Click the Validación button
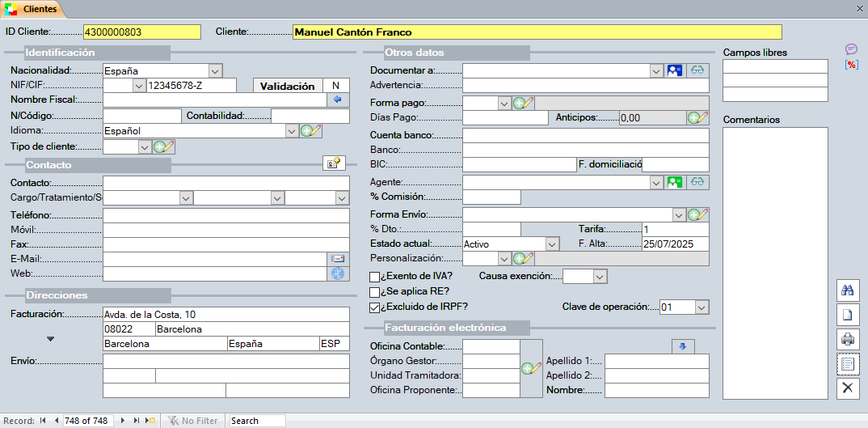This screenshot has height=428, width=868. click(x=289, y=86)
